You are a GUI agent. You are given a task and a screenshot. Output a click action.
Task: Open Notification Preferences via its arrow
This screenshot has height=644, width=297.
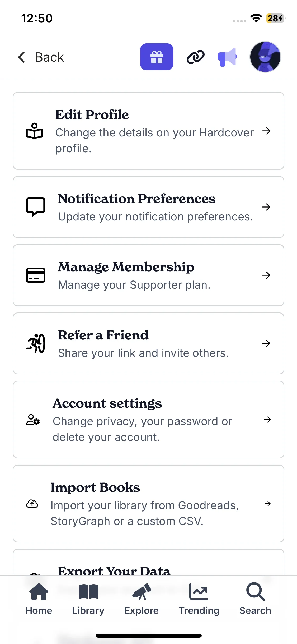click(x=266, y=207)
